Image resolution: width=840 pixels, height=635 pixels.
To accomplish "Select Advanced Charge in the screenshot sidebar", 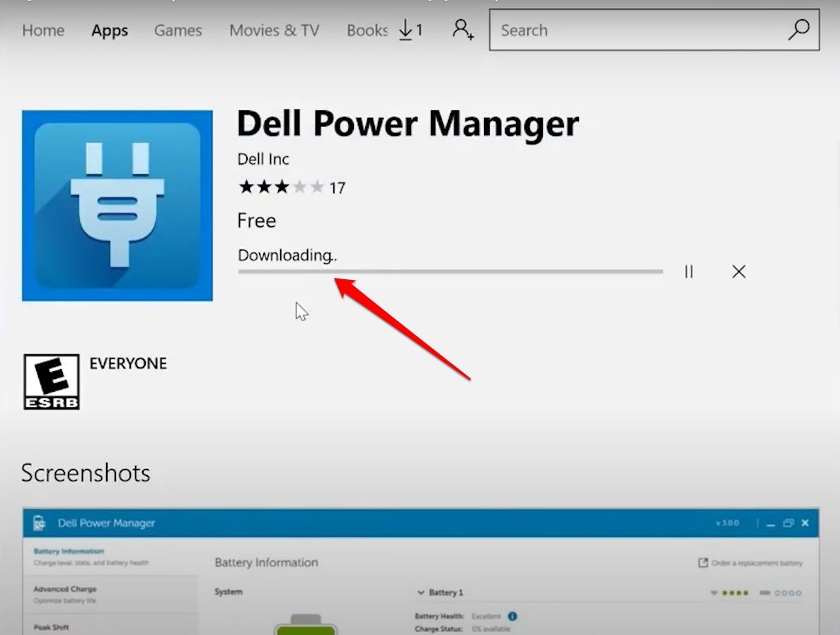I will [x=64, y=588].
